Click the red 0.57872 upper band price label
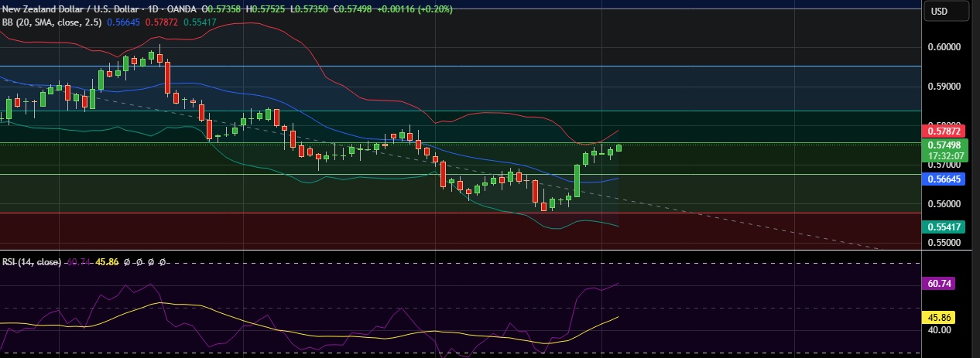The image size is (980, 358). (944, 132)
